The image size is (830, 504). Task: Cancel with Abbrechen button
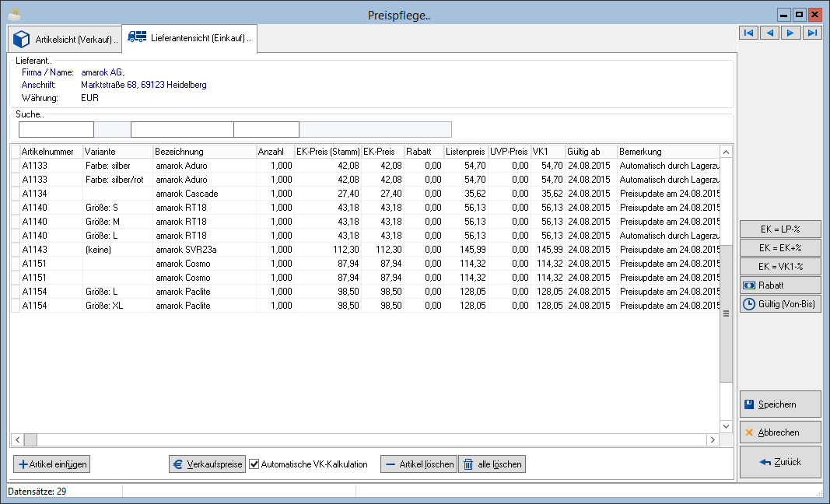780,432
